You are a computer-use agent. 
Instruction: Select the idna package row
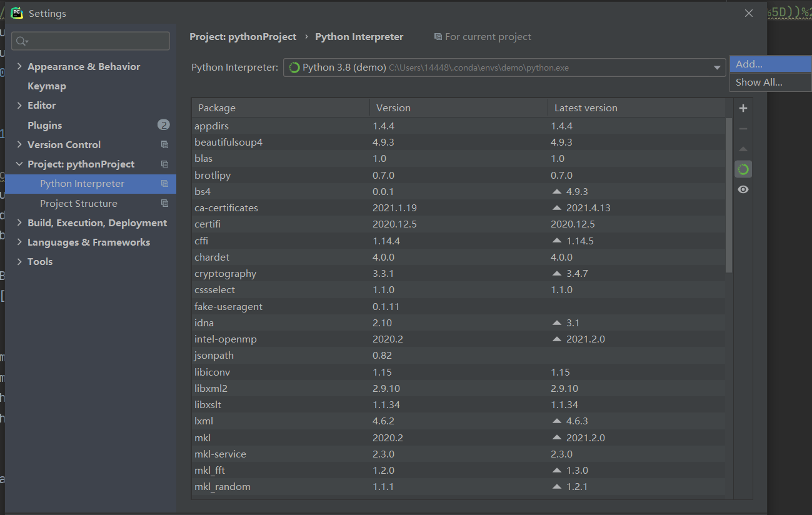(459, 322)
